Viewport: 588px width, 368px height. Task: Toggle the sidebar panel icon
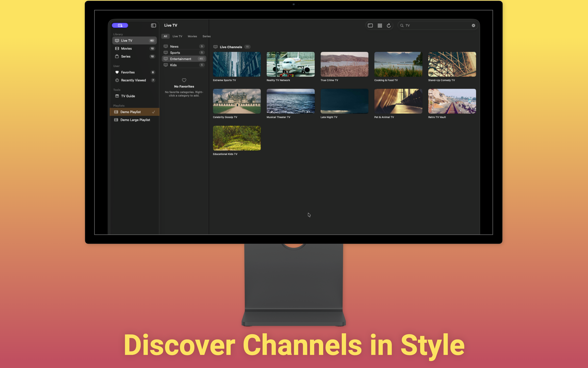[x=153, y=25]
